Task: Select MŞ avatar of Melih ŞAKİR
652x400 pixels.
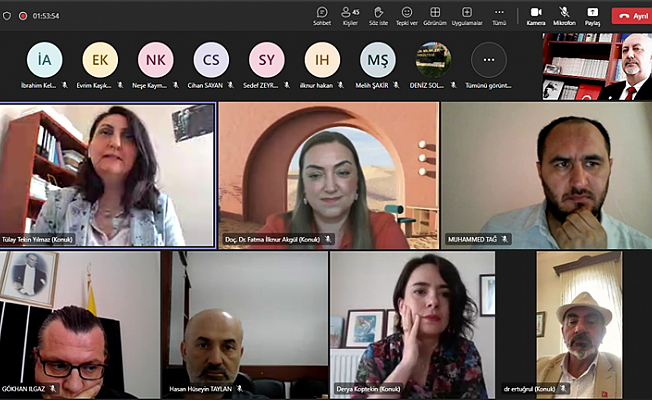Action: [x=378, y=60]
